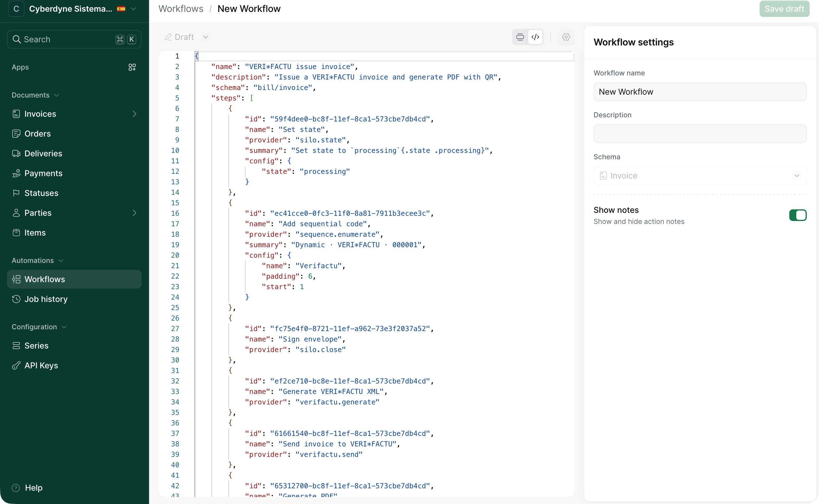Open the Orders page label
This screenshot has height=504, width=819.
click(x=38, y=134)
